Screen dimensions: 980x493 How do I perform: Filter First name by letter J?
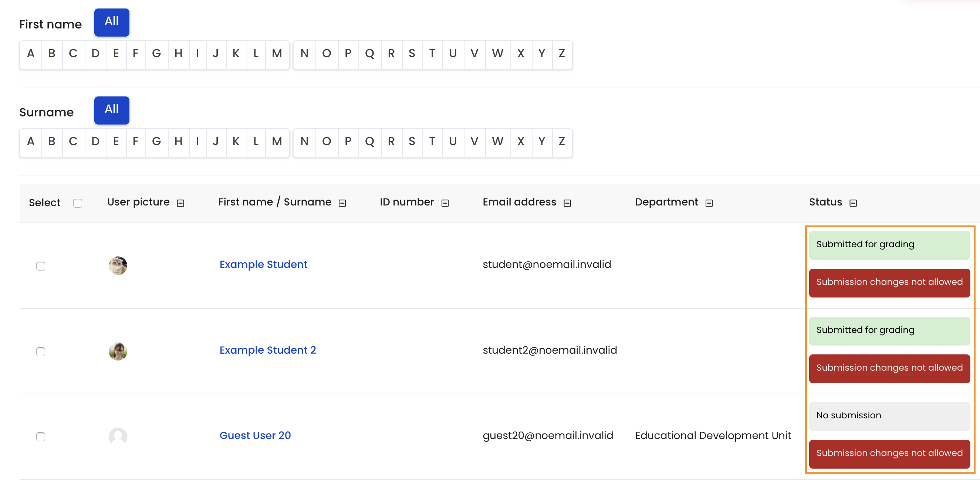[x=216, y=55]
